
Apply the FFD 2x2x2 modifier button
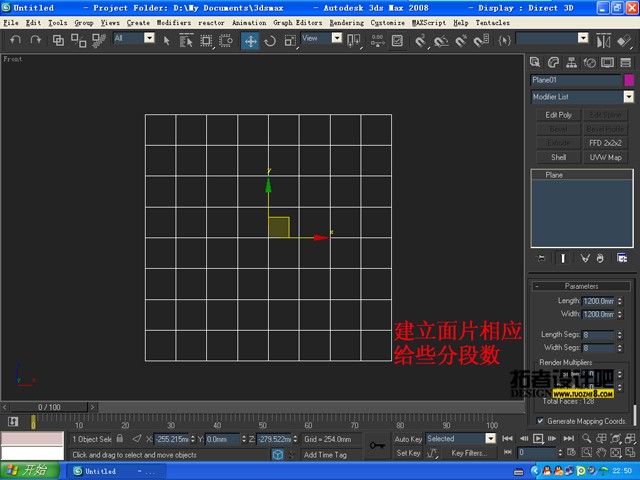605,143
